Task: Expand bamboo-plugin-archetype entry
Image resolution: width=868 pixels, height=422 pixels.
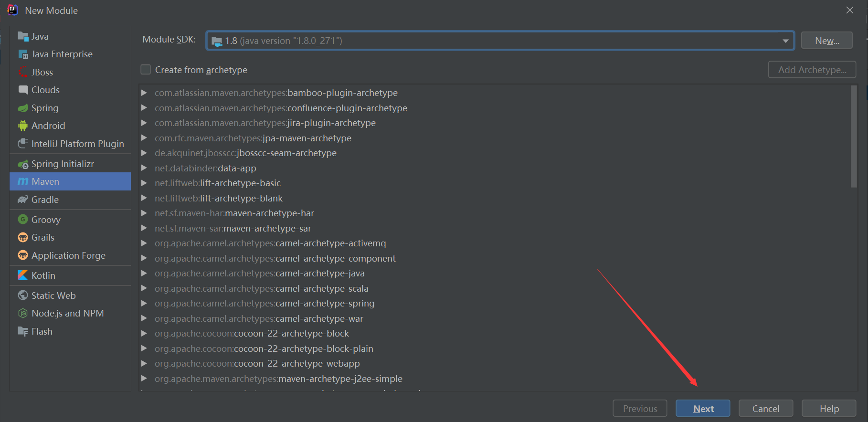Action: pyautogui.click(x=144, y=93)
